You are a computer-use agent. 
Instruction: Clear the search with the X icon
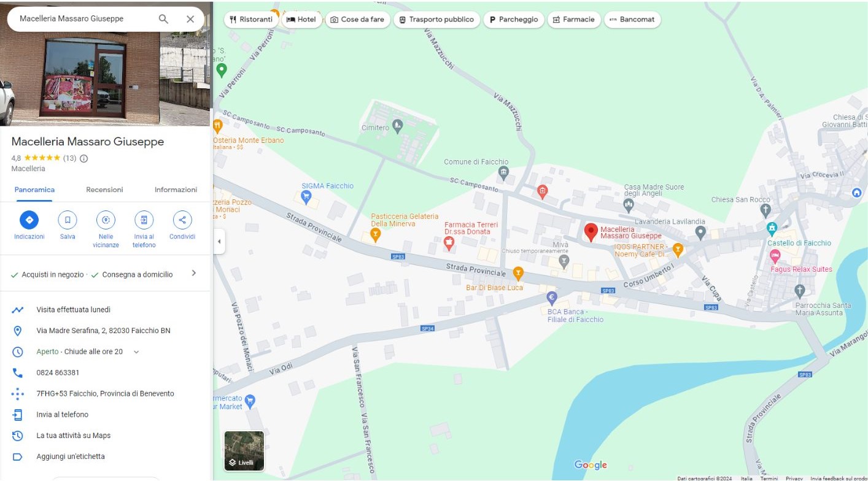tap(190, 19)
